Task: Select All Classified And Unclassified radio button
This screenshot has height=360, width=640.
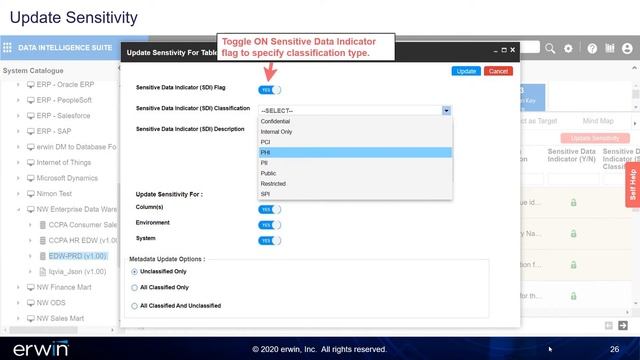Action: [x=134, y=306]
